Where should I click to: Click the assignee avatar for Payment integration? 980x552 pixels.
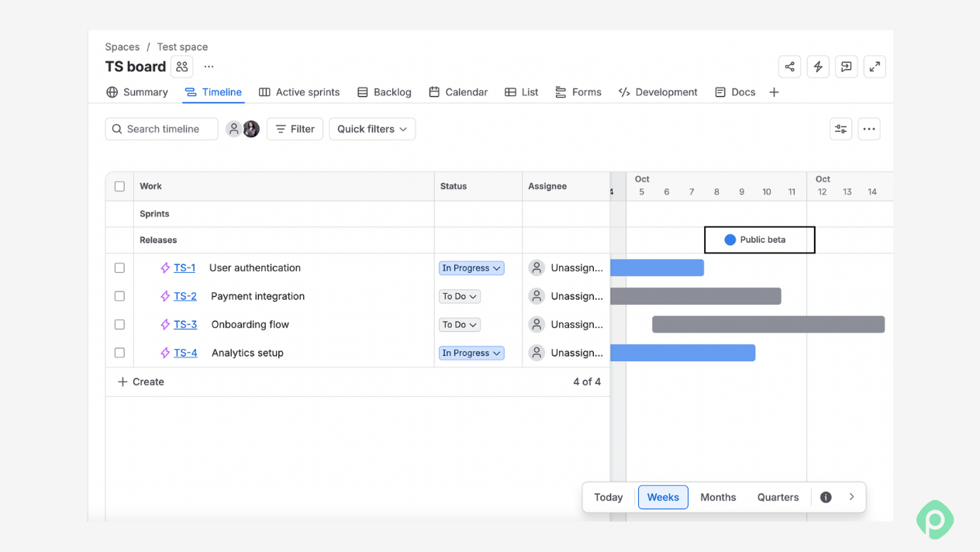[x=537, y=296]
